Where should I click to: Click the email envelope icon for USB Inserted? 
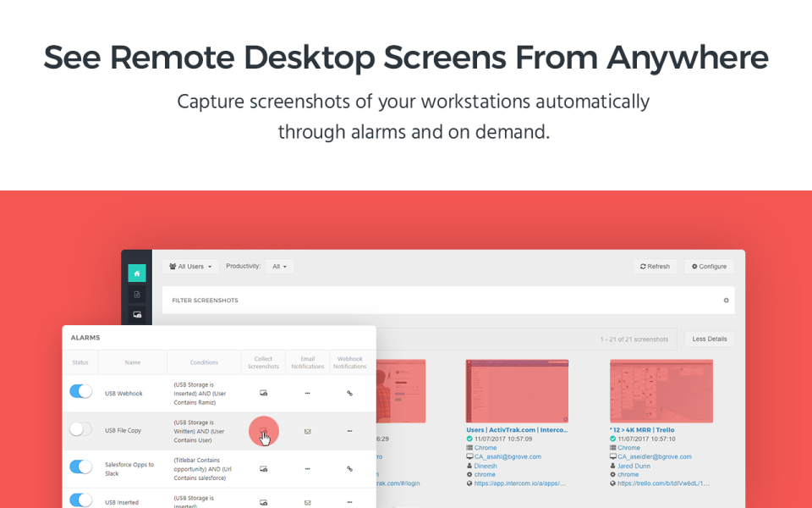308,502
